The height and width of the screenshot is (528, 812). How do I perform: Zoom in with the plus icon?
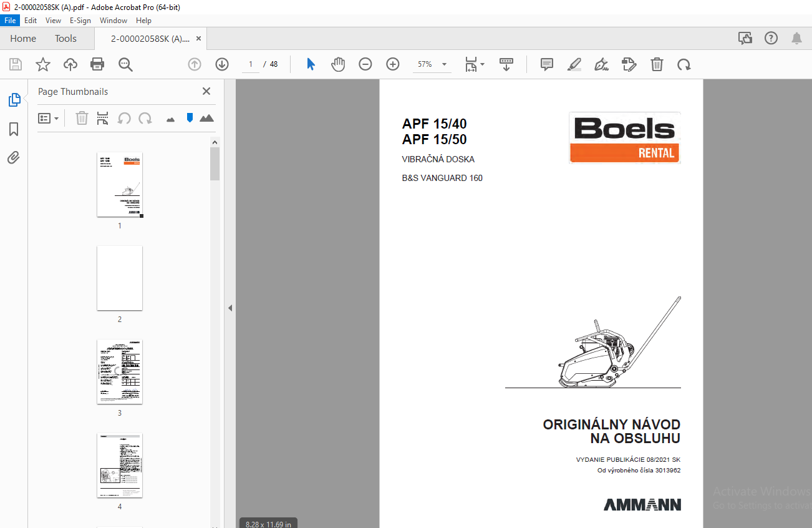[393, 64]
